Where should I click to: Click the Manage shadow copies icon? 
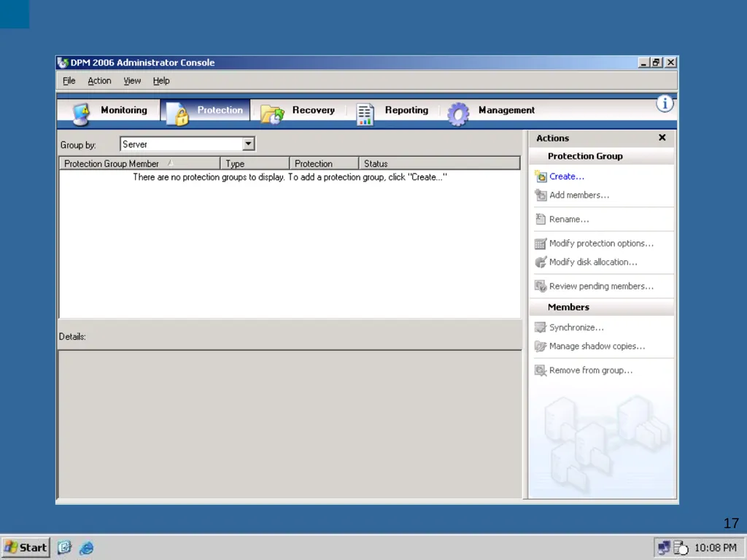pos(541,346)
